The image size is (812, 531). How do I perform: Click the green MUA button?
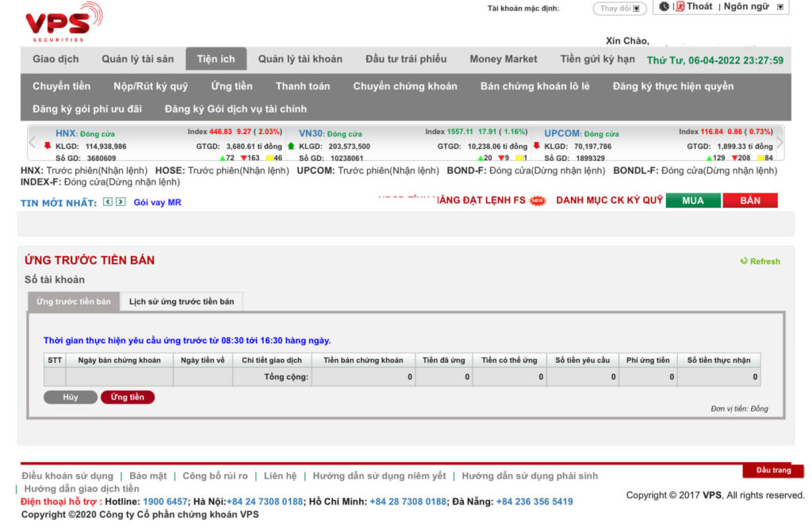tap(693, 201)
